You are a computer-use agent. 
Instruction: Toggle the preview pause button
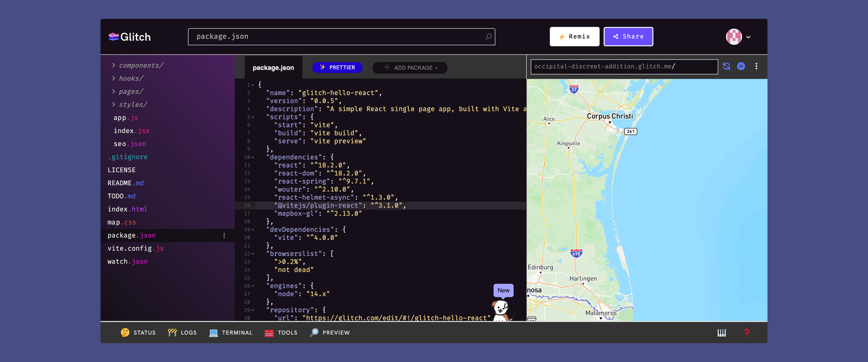coord(741,66)
